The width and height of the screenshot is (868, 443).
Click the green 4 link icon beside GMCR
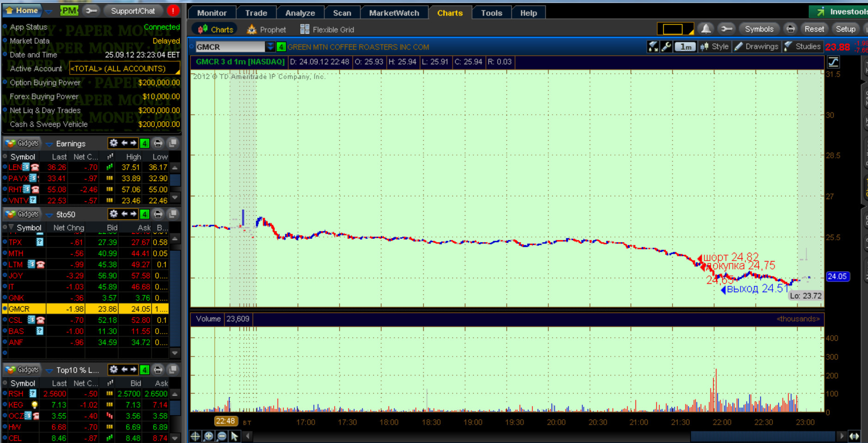pos(281,47)
